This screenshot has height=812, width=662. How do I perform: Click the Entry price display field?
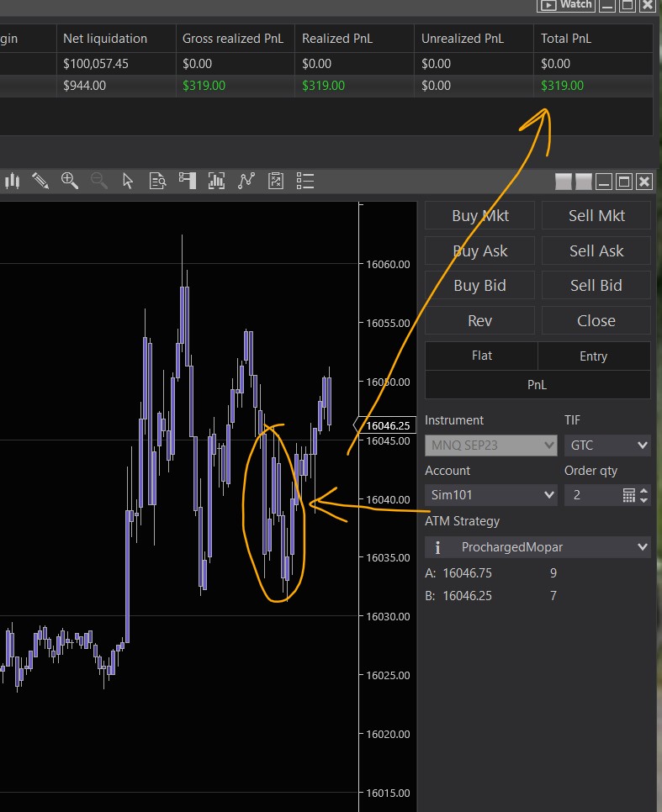coord(594,356)
